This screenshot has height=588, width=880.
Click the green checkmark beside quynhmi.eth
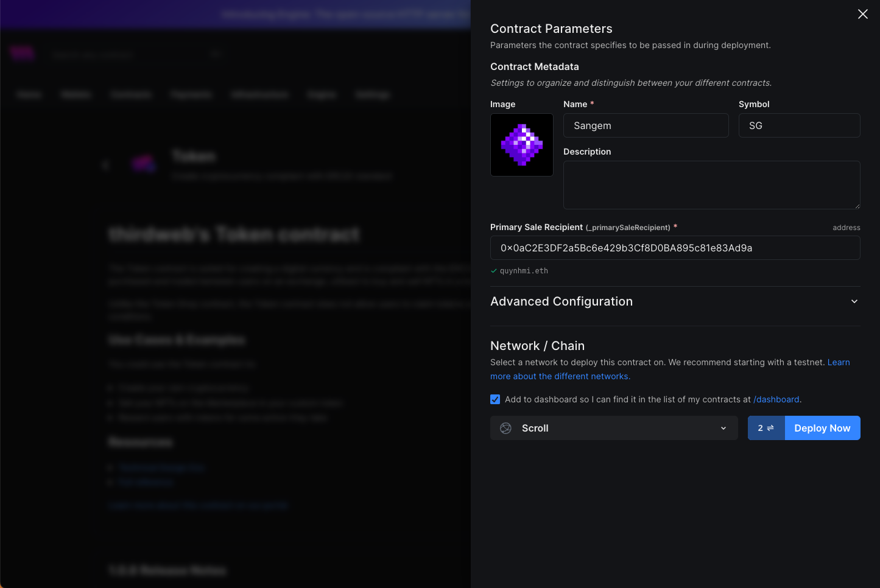pos(494,271)
